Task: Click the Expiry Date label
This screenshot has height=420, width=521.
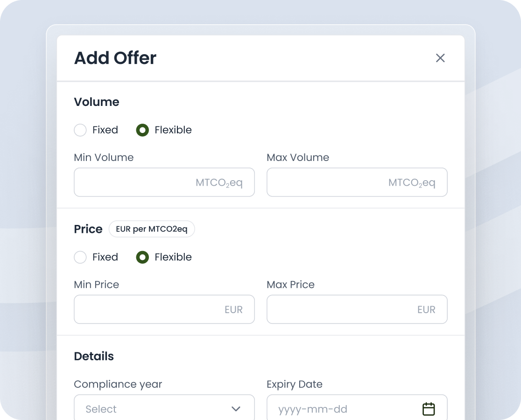Action: [295, 384]
